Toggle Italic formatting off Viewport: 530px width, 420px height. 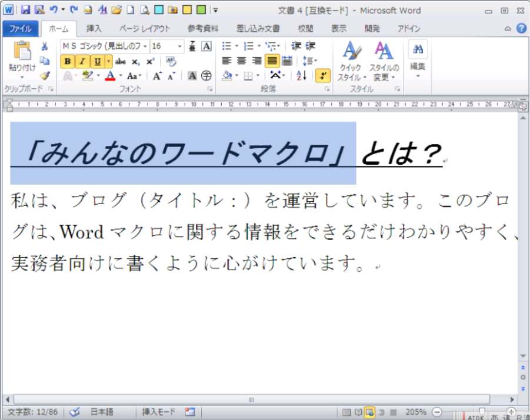(x=82, y=61)
